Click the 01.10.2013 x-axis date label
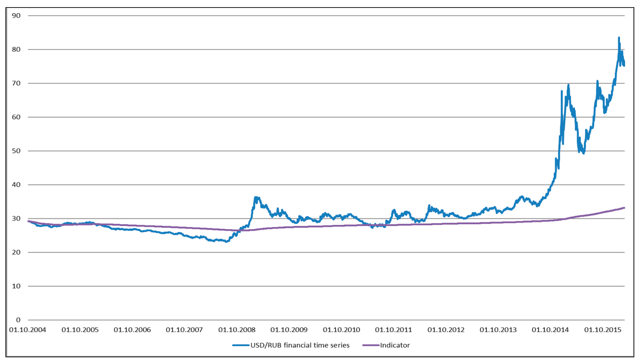The width and height of the screenshot is (641, 364). [x=498, y=330]
